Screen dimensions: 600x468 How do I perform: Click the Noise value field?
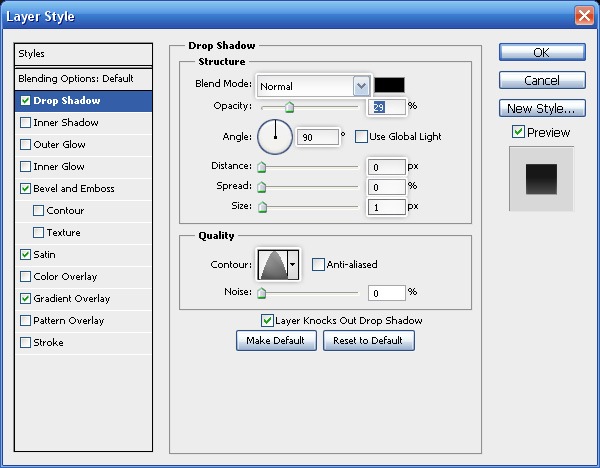(x=386, y=293)
